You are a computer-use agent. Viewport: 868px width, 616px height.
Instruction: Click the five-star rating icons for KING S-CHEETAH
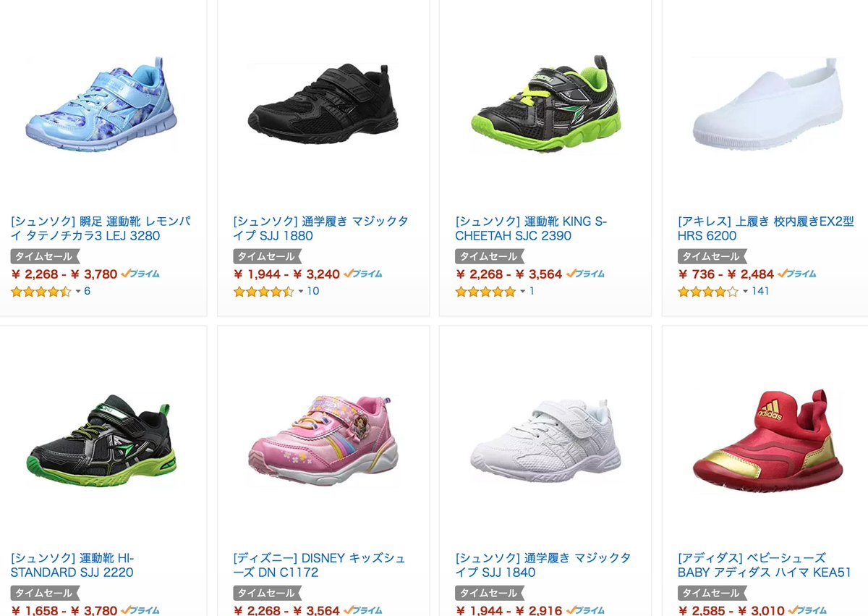click(x=485, y=292)
